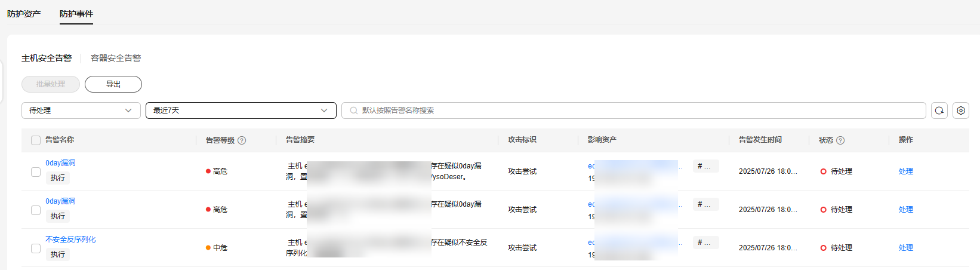Click 执行 tag under second 0day漏洞
Screen dimensions: 980x270
tap(58, 216)
